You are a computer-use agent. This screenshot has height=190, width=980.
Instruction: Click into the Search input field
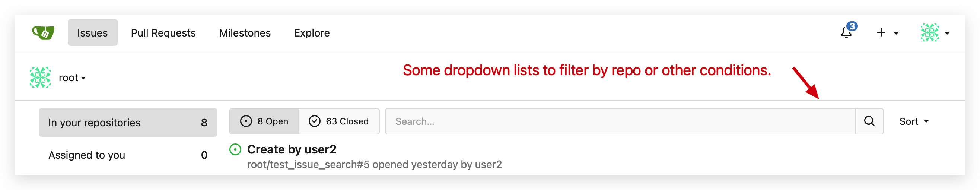[x=620, y=121]
